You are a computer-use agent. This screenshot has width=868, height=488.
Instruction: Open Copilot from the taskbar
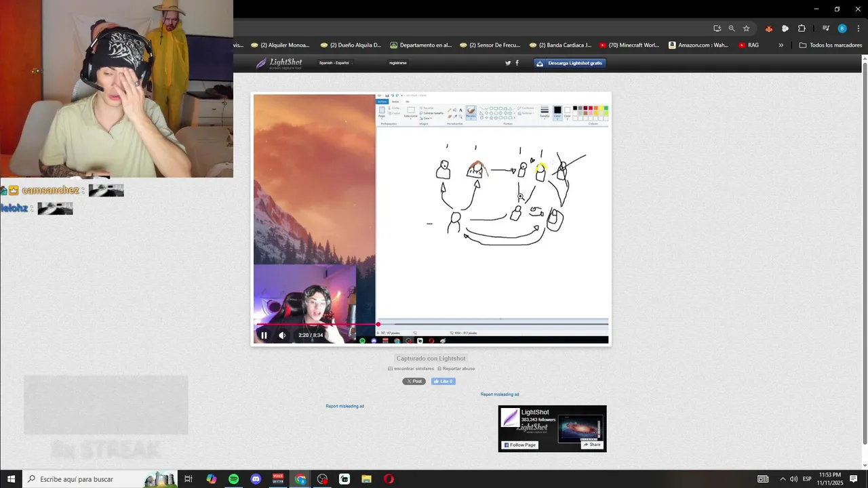click(212, 479)
